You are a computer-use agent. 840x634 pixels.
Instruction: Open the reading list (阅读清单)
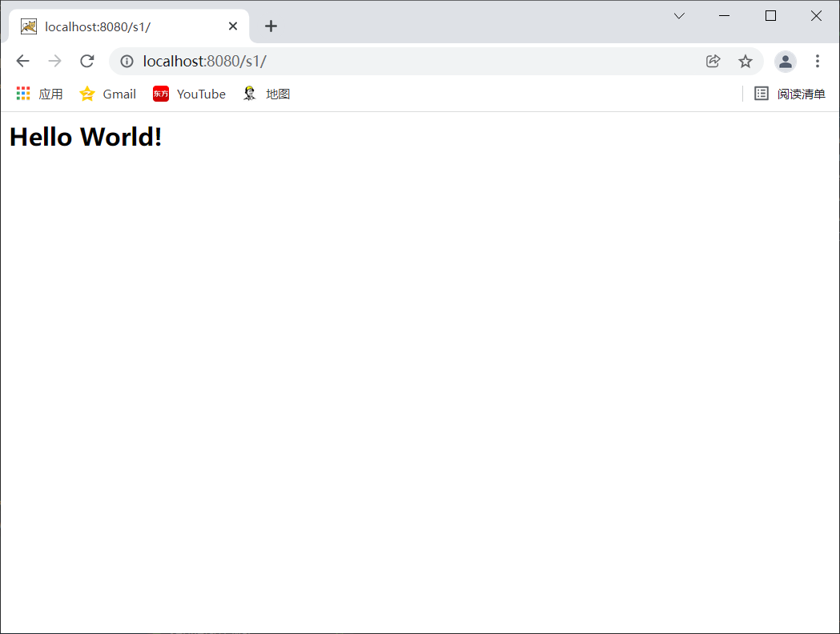click(x=790, y=94)
